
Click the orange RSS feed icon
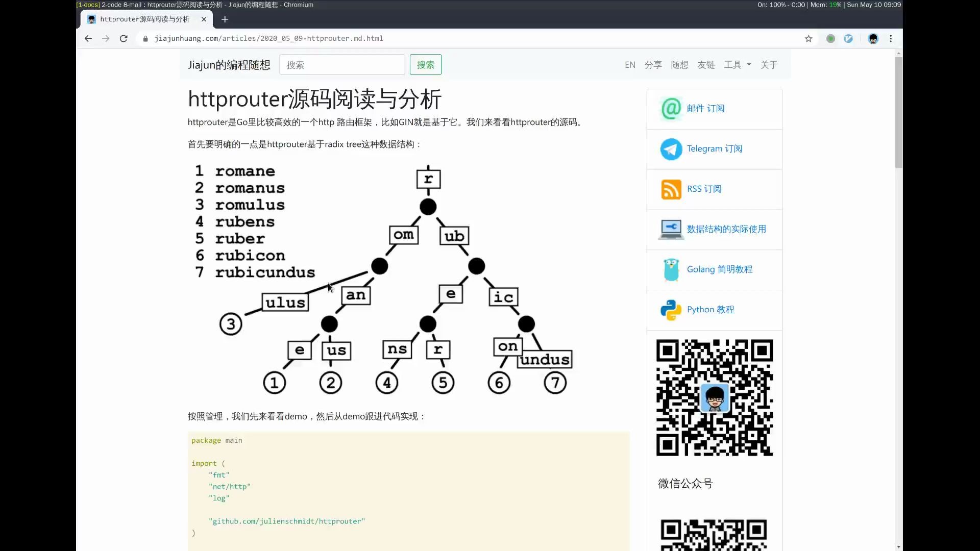[x=671, y=189]
